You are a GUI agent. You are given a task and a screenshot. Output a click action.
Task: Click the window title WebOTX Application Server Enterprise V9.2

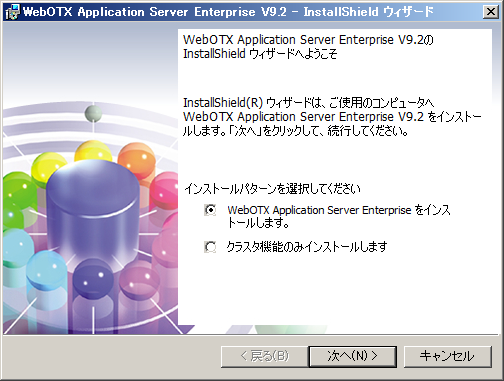coord(154,12)
